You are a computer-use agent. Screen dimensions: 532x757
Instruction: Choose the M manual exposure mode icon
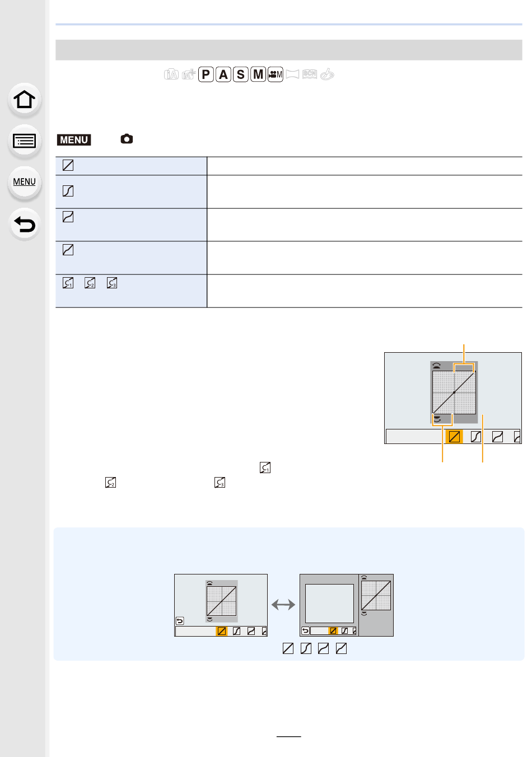click(x=258, y=74)
